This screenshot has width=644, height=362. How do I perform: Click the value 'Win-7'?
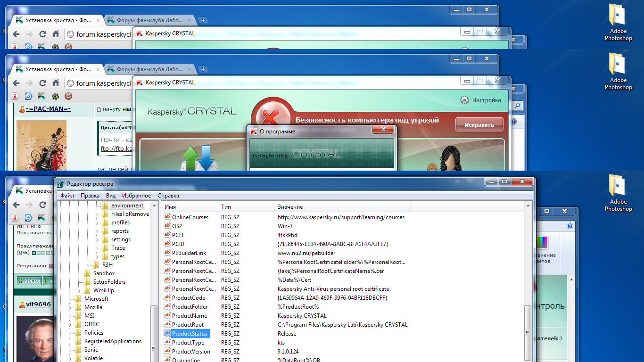(x=285, y=226)
